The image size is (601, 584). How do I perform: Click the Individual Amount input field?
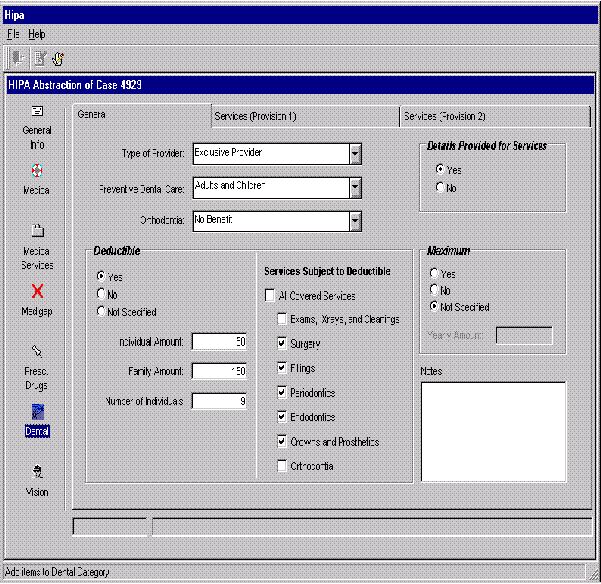pos(219,342)
